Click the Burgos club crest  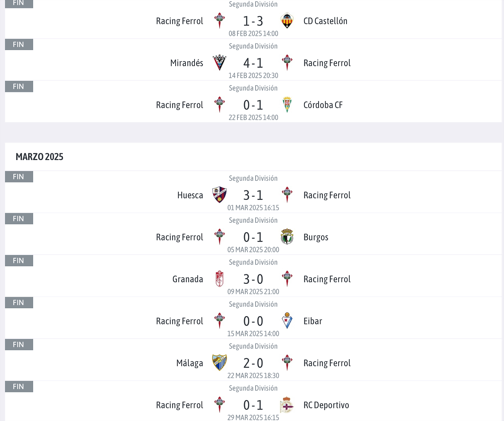[x=287, y=237]
